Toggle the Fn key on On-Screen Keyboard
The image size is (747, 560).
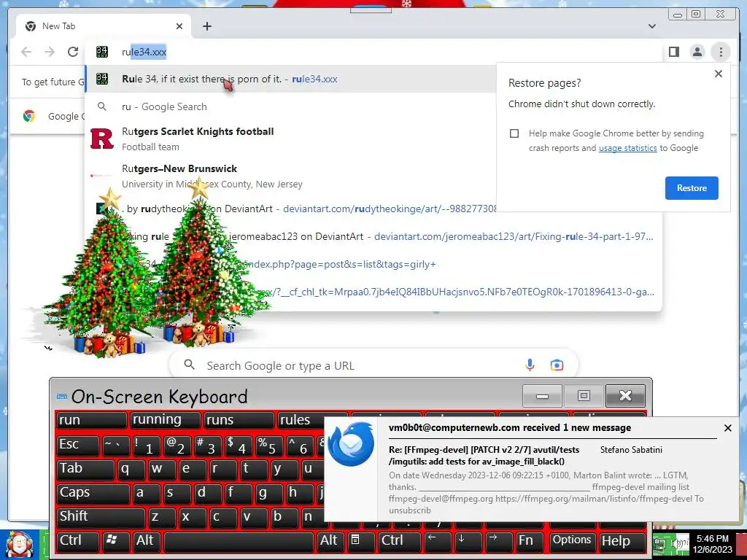coord(530,541)
